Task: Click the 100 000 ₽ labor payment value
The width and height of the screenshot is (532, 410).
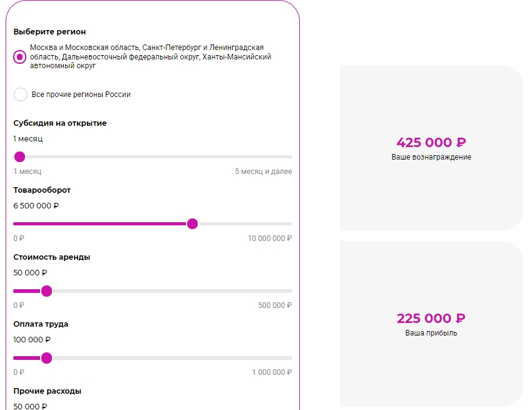Action: (32, 339)
